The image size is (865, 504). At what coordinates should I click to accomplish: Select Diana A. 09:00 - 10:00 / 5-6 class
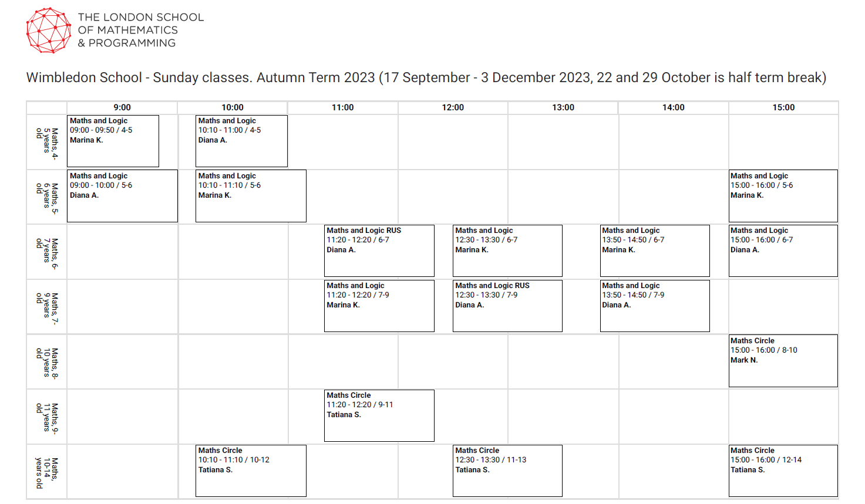point(122,196)
